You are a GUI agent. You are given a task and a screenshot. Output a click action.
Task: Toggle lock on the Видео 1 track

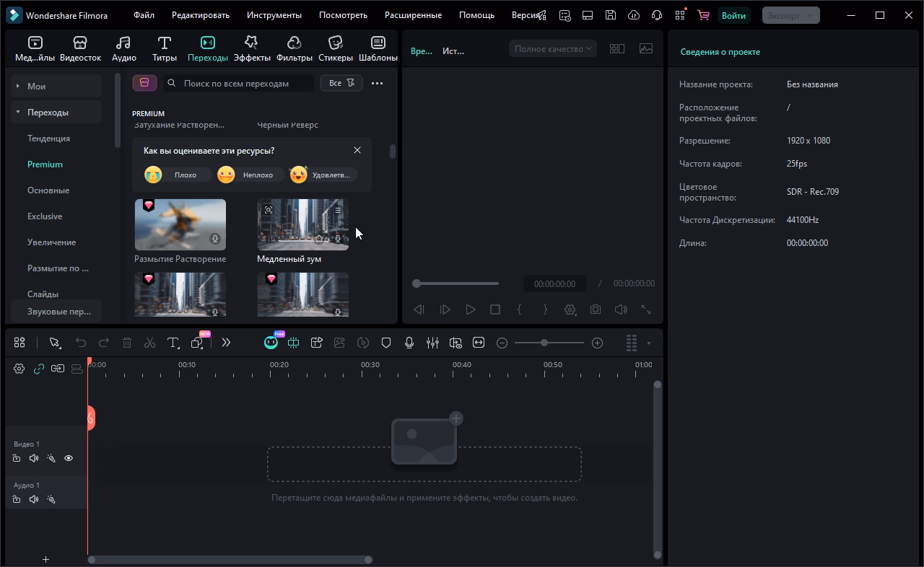pos(17,458)
